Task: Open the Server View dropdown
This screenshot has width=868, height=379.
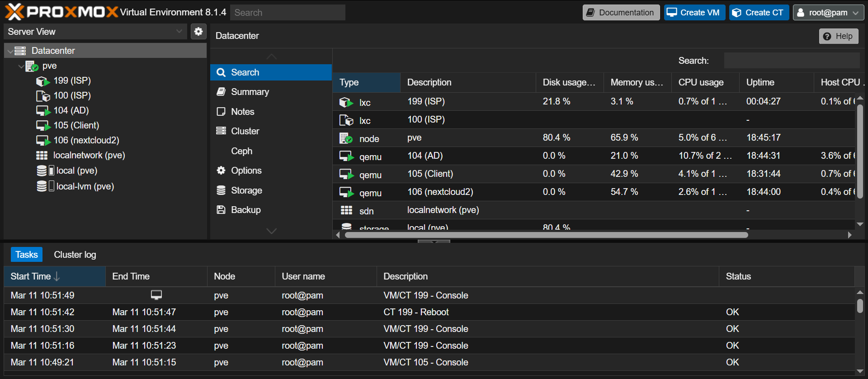Action: pos(179,32)
